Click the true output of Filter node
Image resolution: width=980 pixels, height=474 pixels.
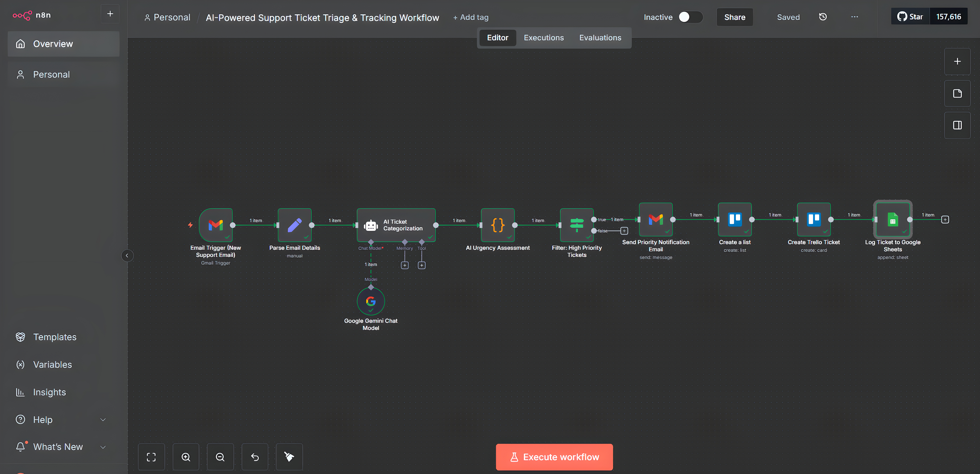(594, 220)
